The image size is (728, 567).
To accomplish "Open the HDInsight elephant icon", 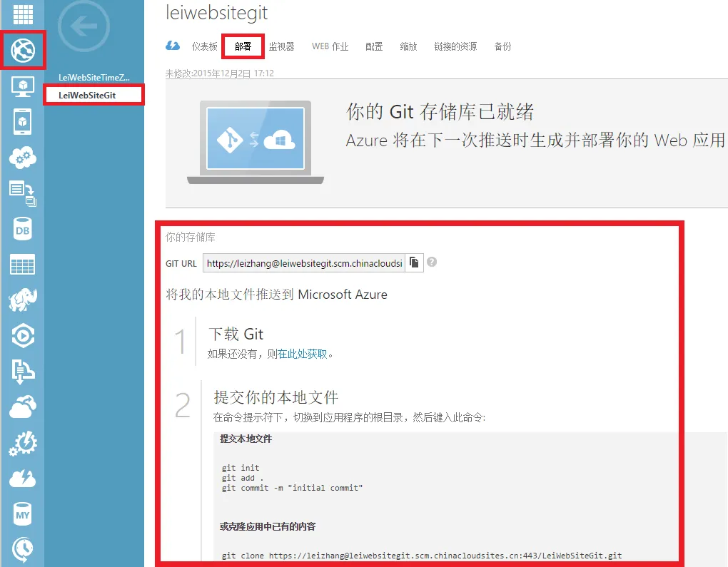I will click(x=23, y=300).
